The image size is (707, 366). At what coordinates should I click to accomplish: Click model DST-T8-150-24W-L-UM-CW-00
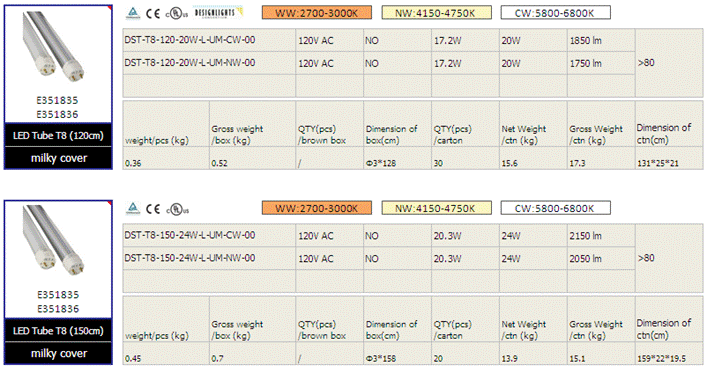click(190, 235)
